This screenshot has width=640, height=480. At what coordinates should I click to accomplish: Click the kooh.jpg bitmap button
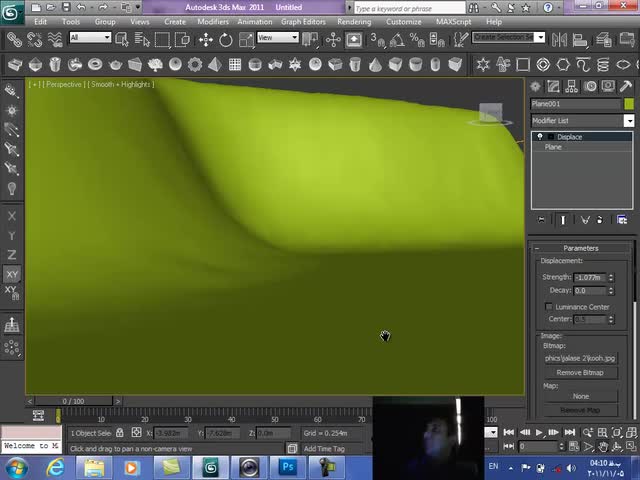(x=580, y=358)
